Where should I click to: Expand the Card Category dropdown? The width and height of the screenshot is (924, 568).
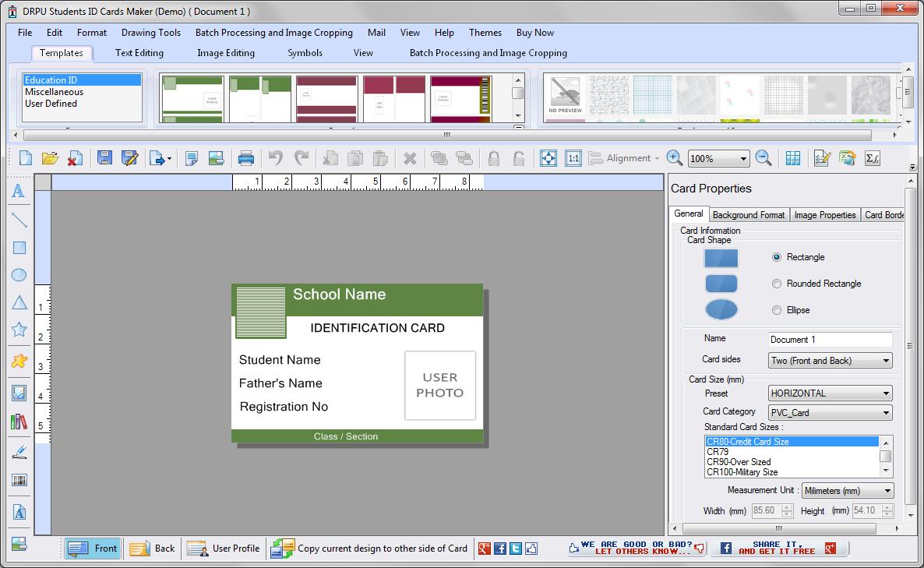(831, 412)
